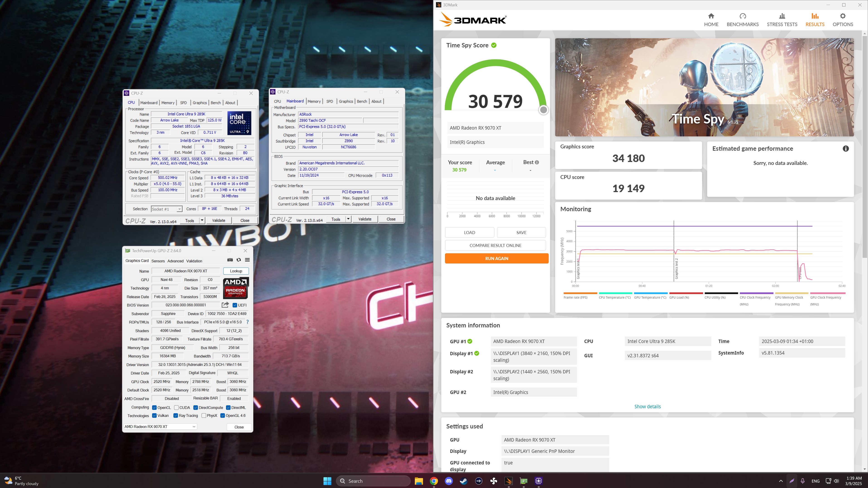Click the GPU-Z screenshot camera icon
This screenshot has height=488, width=868.
coord(230,260)
